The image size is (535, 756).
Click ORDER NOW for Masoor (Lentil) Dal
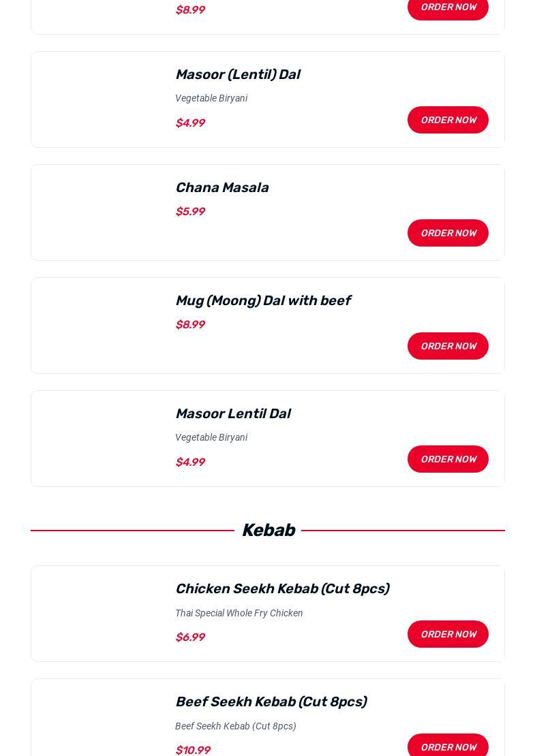click(448, 120)
